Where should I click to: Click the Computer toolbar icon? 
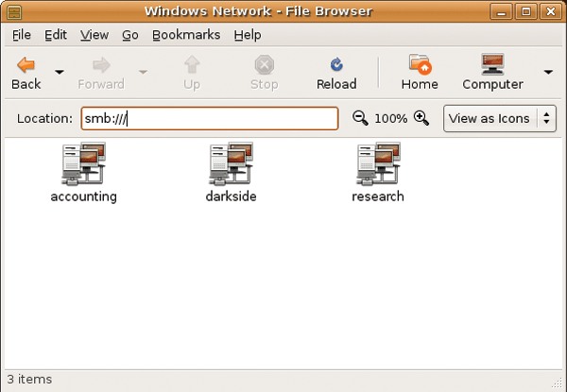point(492,65)
